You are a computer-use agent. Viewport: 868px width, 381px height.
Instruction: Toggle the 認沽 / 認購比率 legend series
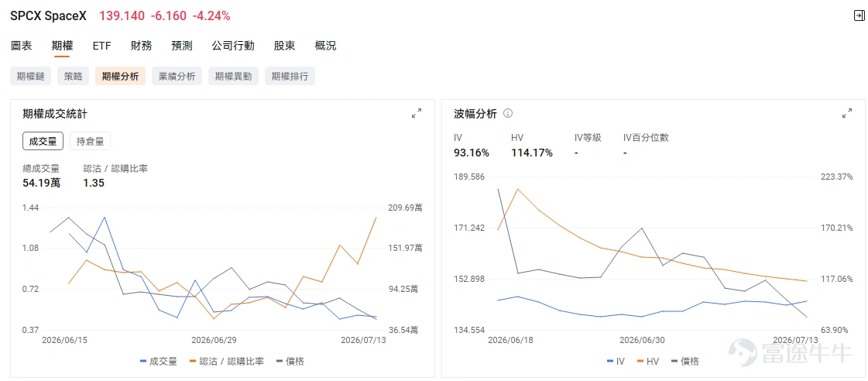pyautogui.click(x=227, y=362)
